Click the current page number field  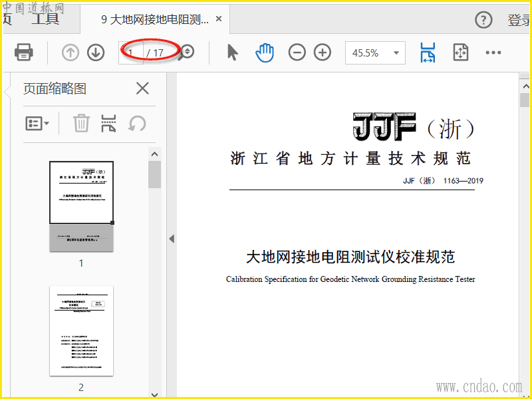(131, 53)
